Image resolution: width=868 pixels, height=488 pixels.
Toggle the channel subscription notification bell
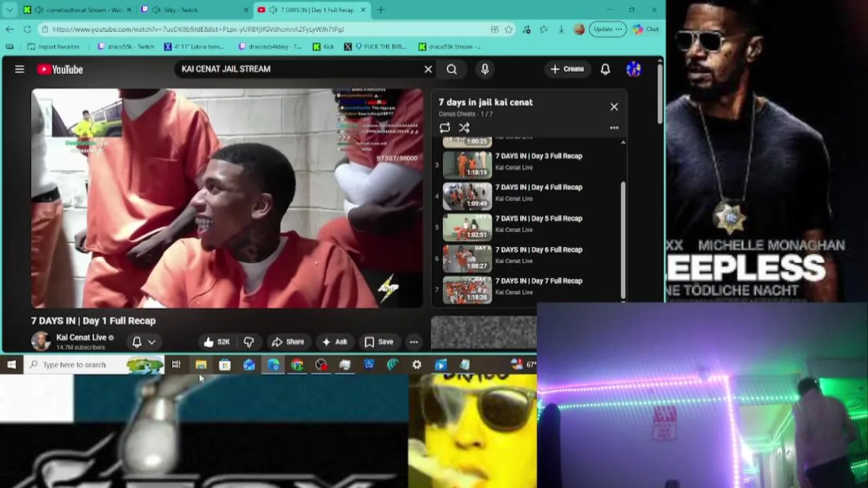point(136,342)
